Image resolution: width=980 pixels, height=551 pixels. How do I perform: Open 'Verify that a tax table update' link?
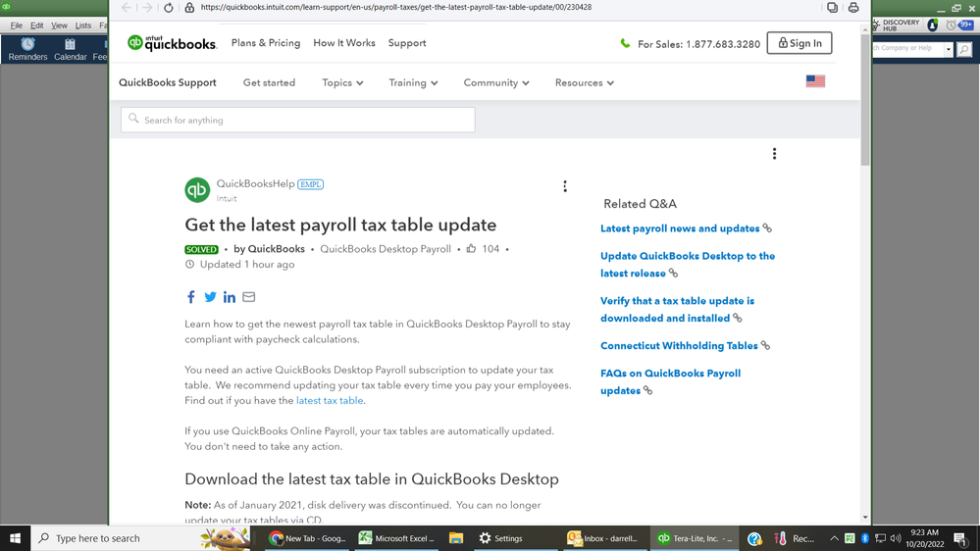click(678, 309)
